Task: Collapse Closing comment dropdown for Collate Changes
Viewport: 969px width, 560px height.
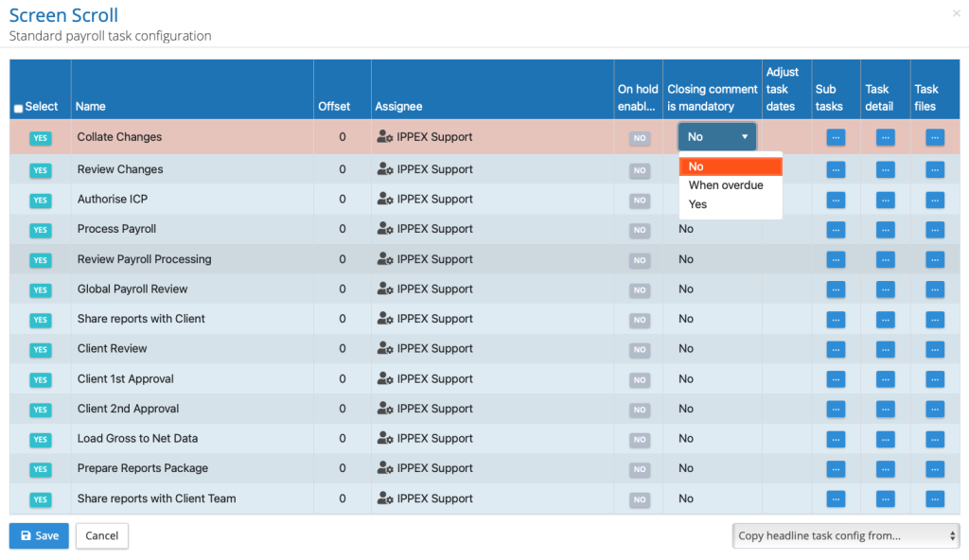Action: [716, 137]
